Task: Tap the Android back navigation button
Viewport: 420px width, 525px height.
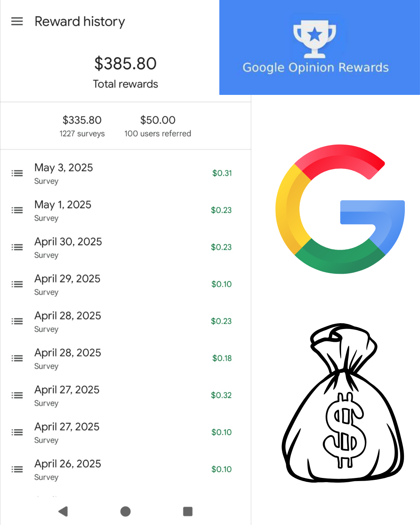Action: (63, 511)
